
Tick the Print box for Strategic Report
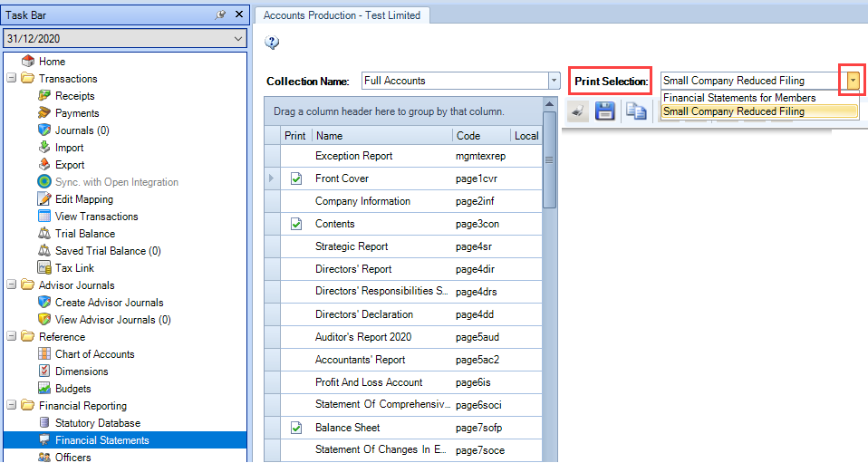pyautogui.click(x=296, y=246)
